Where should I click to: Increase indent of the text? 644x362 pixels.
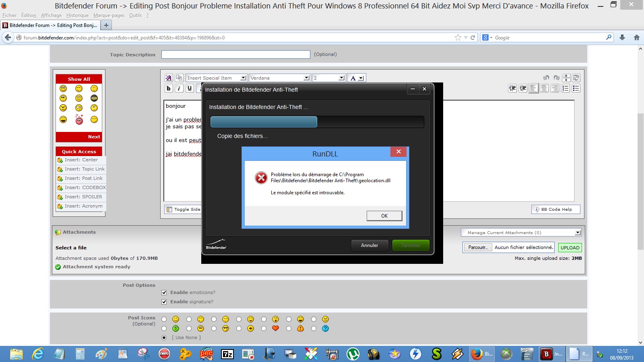(x=523, y=88)
